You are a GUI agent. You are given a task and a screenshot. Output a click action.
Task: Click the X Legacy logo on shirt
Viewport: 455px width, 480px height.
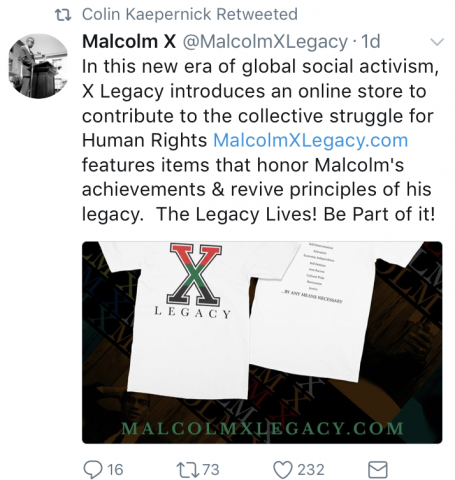click(193, 281)
